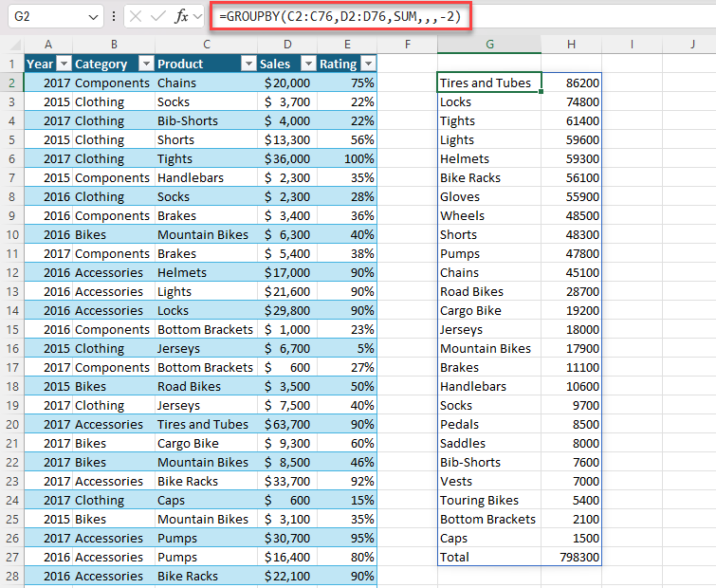Click the Enter checkmark icon in formula bar
The image size is (716, 588).
coord(158,17)
